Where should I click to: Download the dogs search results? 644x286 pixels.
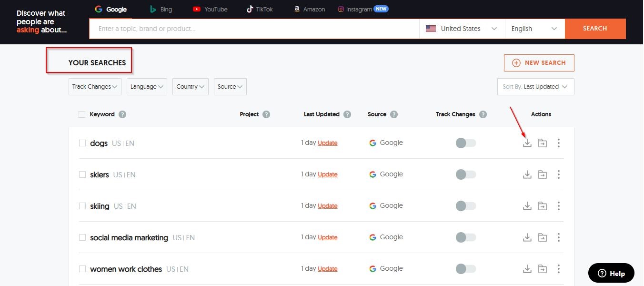527,143
